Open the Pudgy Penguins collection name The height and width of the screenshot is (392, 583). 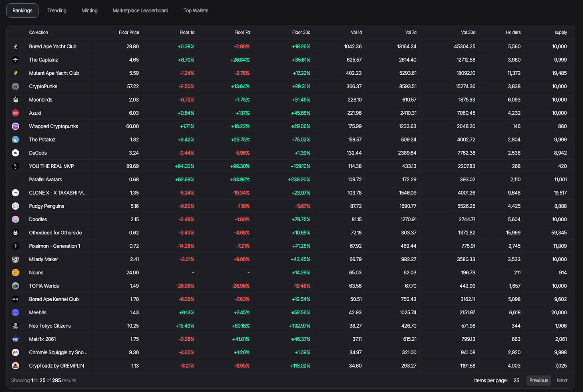[x=46, y=206]
